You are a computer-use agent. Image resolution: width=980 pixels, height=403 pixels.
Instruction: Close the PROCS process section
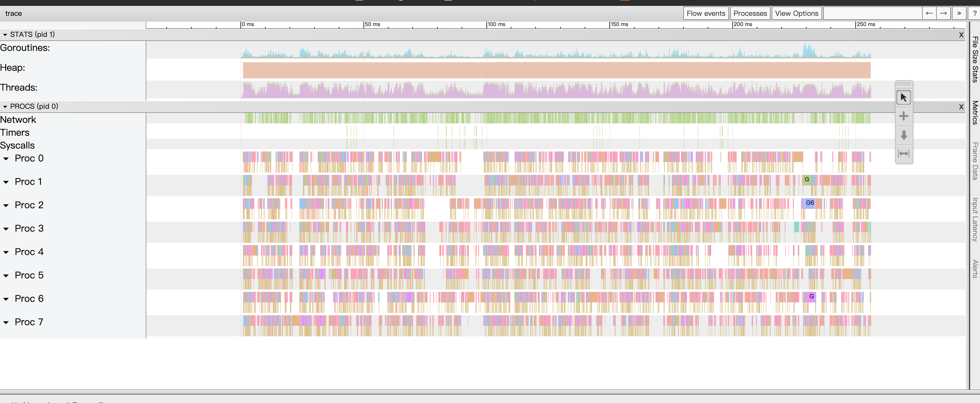point(961,107)
